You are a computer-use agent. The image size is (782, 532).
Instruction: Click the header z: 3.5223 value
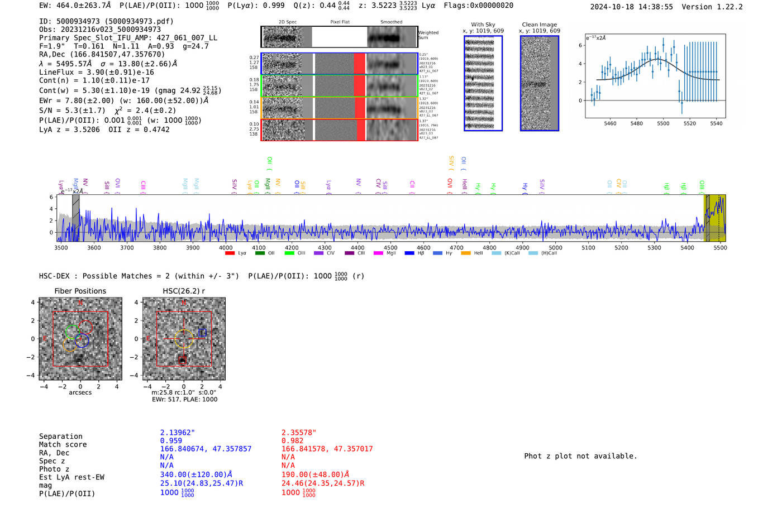click(388, 6)
